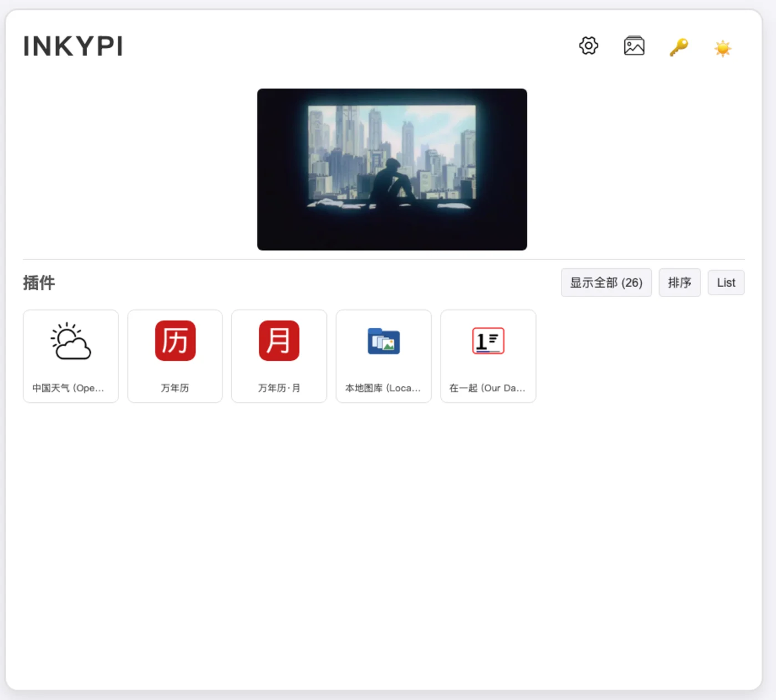Open the local gallery folder icon
The width and height of the screenshot is (776, 700).
click(384, 341)
